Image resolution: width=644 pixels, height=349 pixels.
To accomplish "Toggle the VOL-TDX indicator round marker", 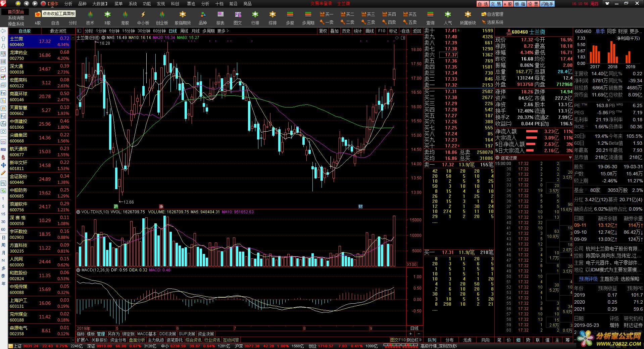I will (78, 212).
